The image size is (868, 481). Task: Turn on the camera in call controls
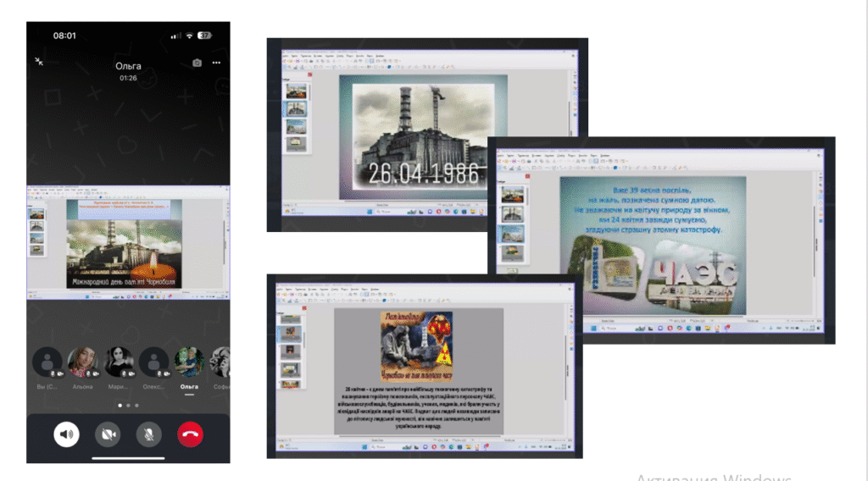[108, 435]
